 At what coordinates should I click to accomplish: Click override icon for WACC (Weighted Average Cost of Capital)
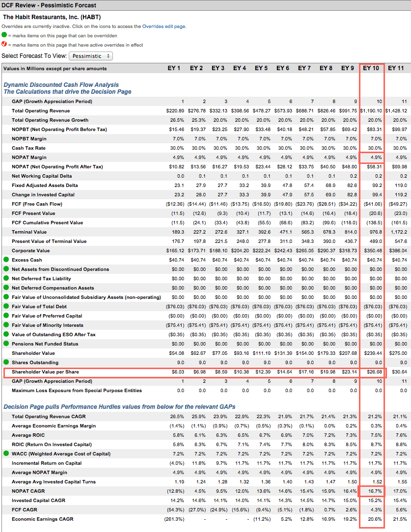pyautogui.click(x=6, y=453)
